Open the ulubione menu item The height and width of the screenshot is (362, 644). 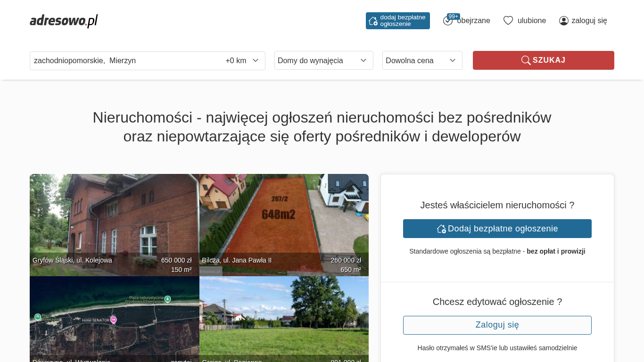531,21
